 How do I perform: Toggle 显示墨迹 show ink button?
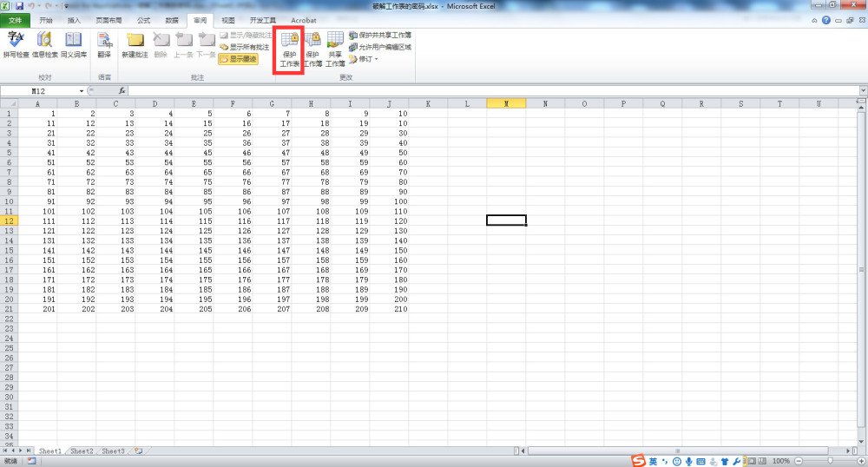coord(238,59)
